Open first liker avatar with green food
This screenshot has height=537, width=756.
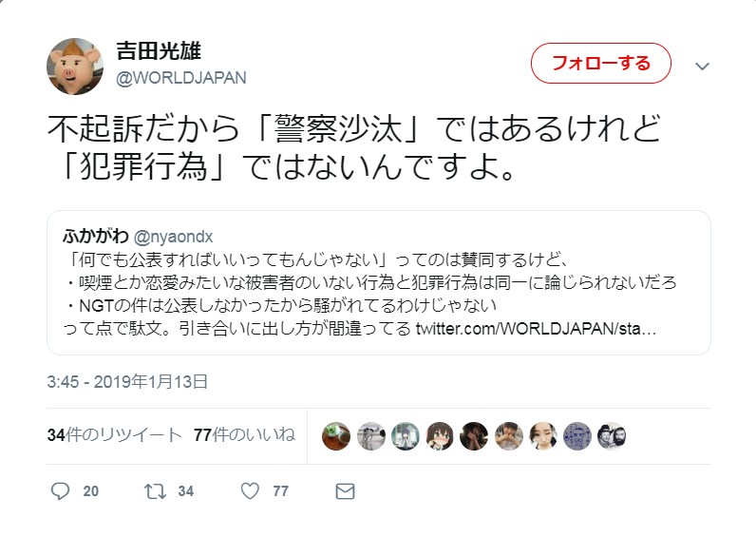point(336,436)
